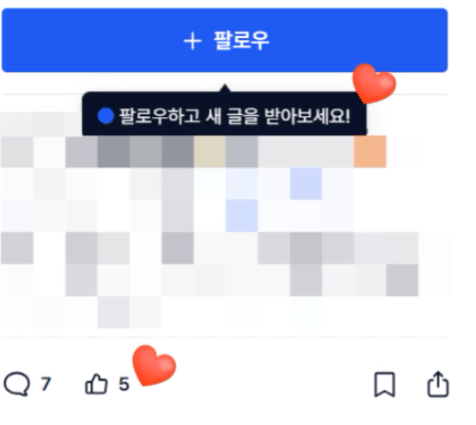Screen dimensions: 476x425
Task: Open comments via speech bubble icon
Action: click(17, 384)
